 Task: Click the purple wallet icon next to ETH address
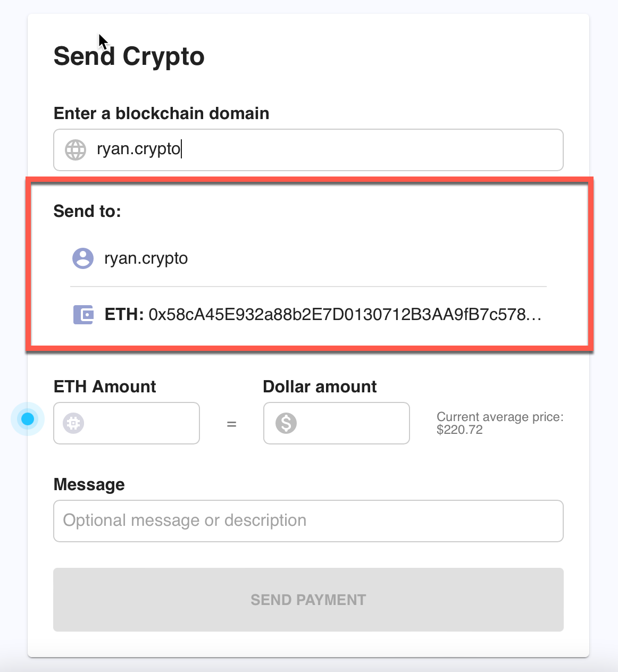83,315
